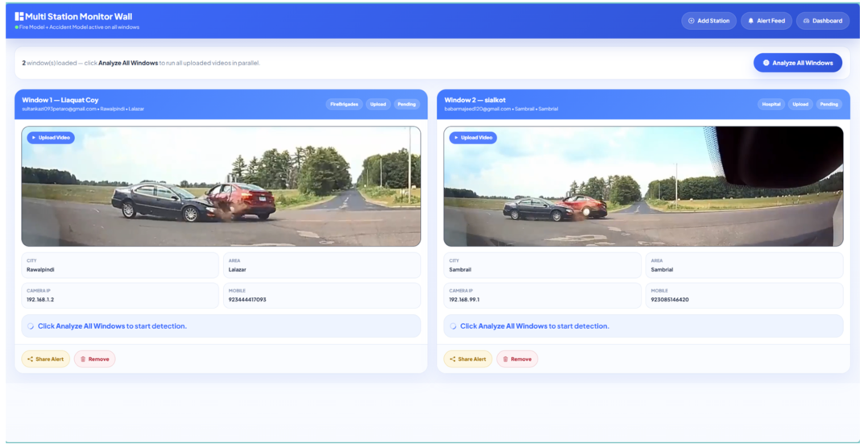This screenshot has height=448, width=868.
Task: Click Window 2 — sialkot title
Action: pos(475,100)
